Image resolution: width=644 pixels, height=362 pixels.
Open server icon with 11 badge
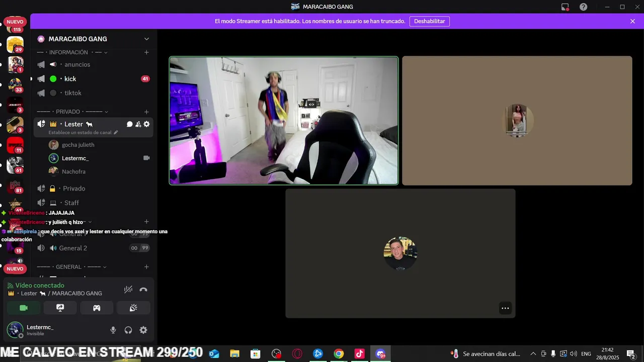coord(15,145)
